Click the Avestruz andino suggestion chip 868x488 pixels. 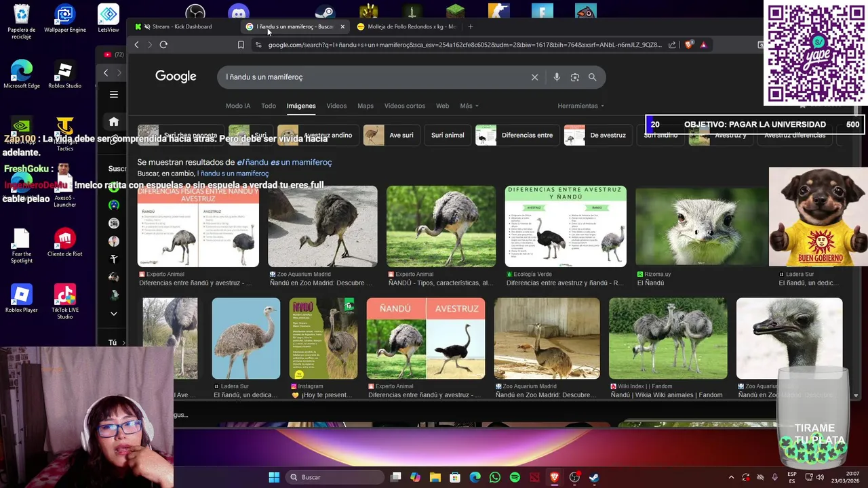[317, 135]
